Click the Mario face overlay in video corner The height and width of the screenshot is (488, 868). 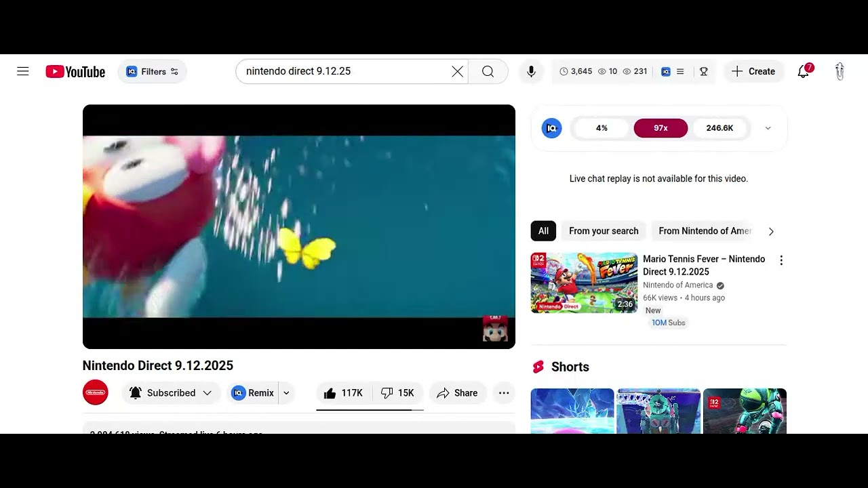[x=495, y=329]
